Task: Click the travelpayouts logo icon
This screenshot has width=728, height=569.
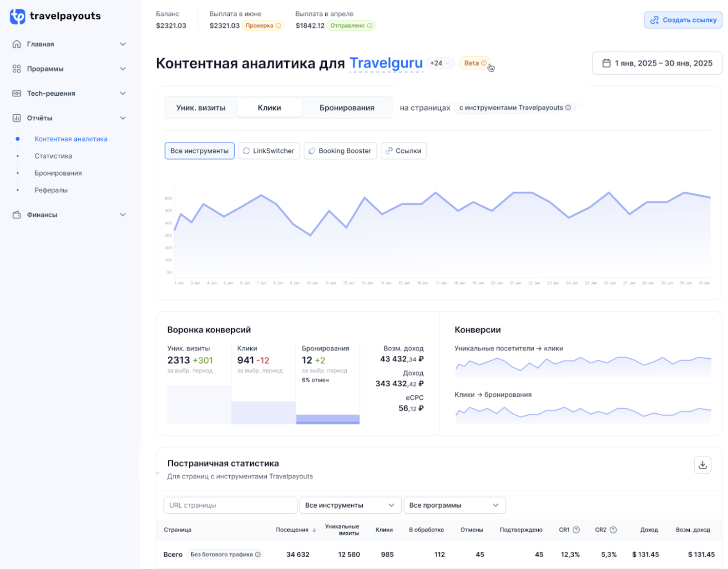Action: click(17, 16)
